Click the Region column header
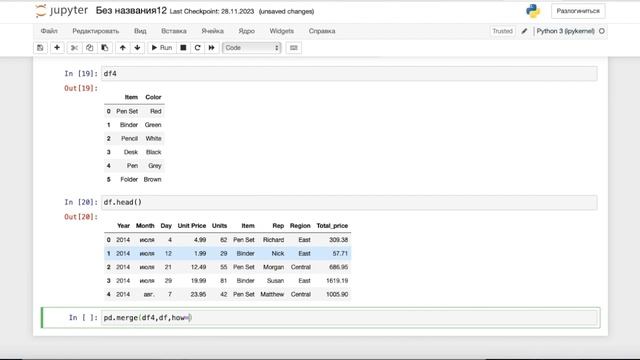The height and width of the screenshot is (360, 640). coord(300,226)
